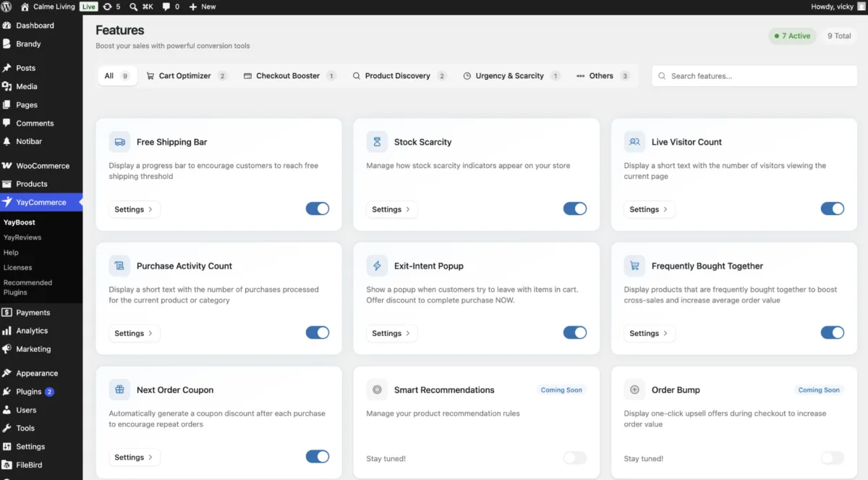This screenshot has width=868, height=480.
Task: Open Settings for Frequently Bought Together
Action: pos(650,333)
